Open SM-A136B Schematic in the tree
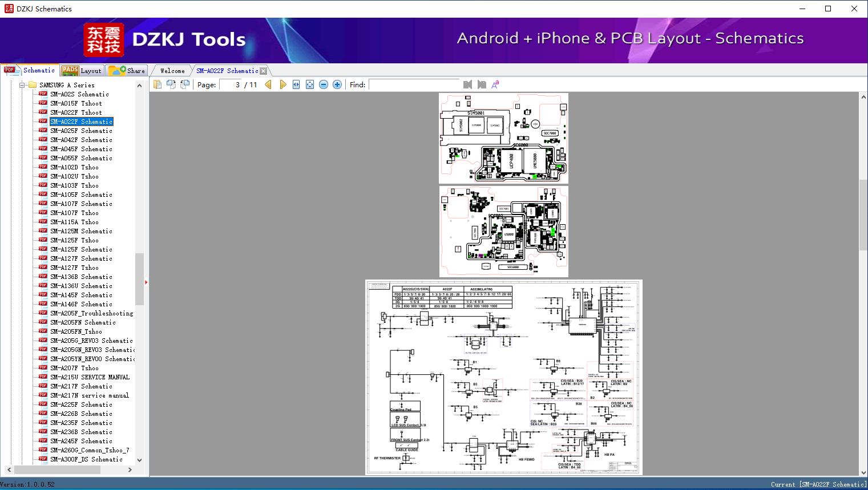This screenshot has width=868, height=490. point(81,277)
